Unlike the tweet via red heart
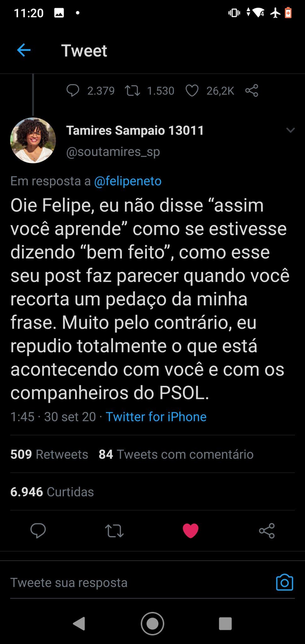Image resolution: width=305 pixels, height=644 pixels. click(191, 531)
